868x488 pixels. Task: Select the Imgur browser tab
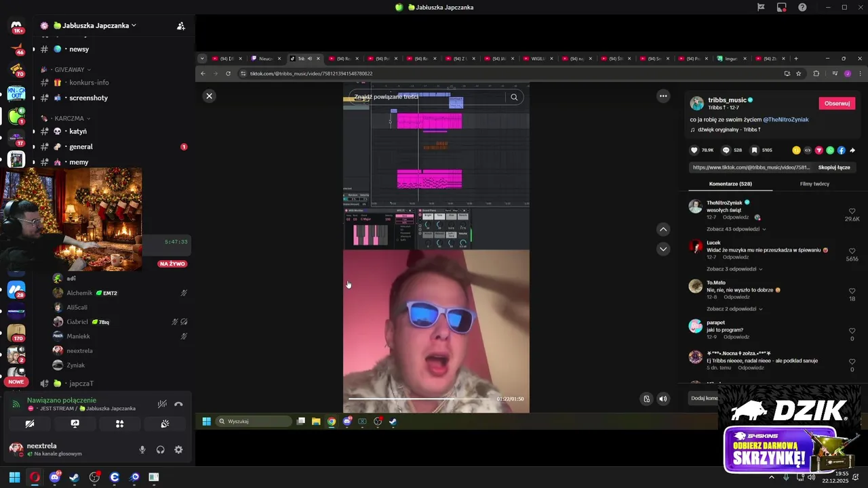[732, 59]
